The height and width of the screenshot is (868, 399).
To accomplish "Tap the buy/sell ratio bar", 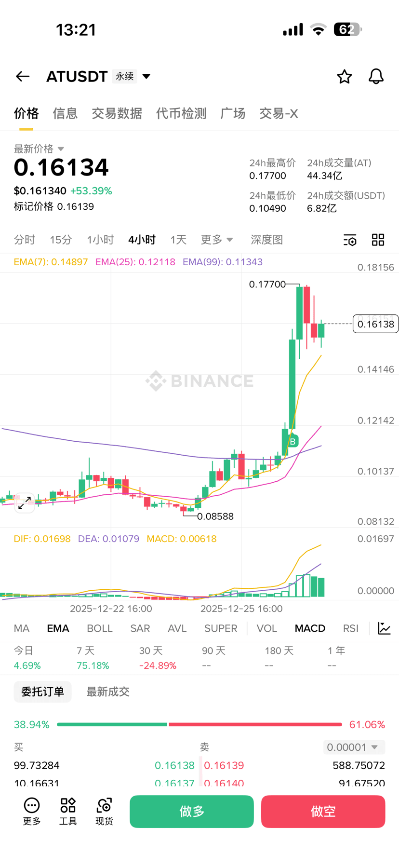I will coord(199,724).
